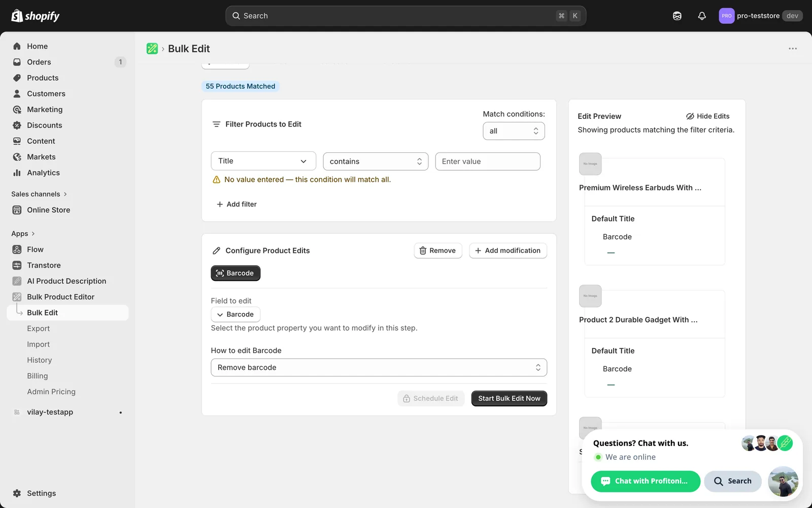Screen dimensions: 812x508
Task: Open the Field to edit Barcode dropdown
Action: tap(235, 314)
